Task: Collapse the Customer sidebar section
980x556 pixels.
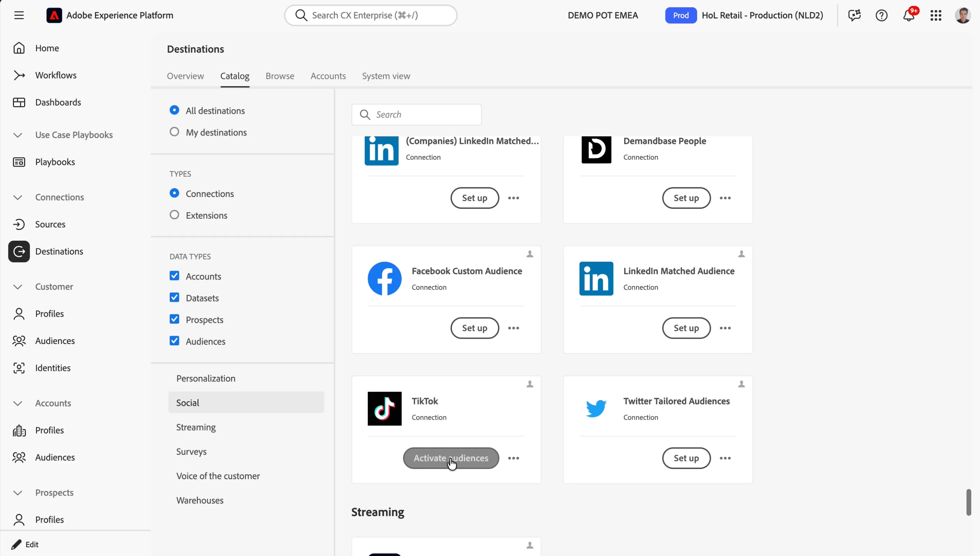Action: (x=17, y=286)
